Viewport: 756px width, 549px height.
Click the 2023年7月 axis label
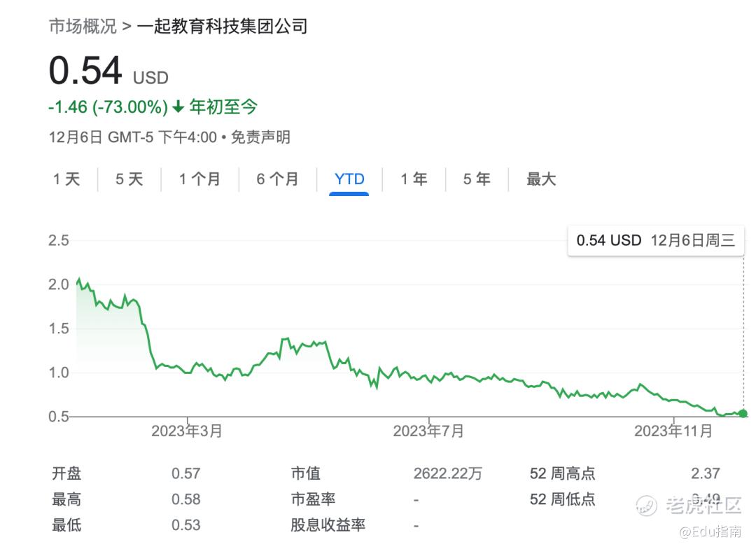(428, 431)
